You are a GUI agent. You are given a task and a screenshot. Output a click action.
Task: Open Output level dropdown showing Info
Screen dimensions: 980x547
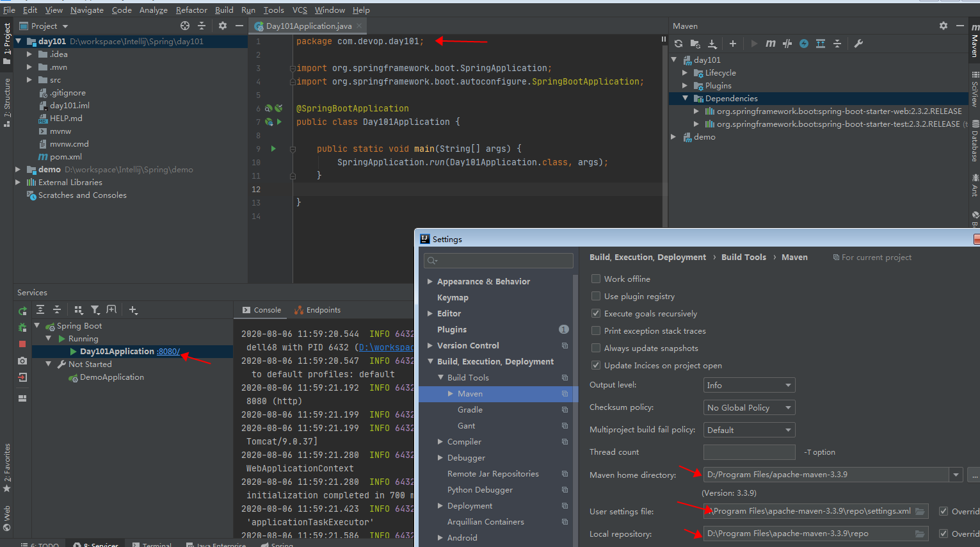[x=749, y=385]
